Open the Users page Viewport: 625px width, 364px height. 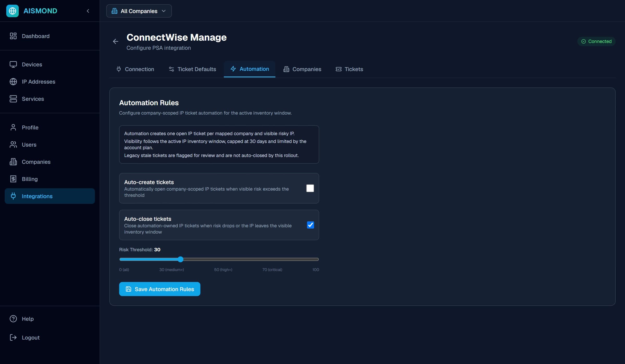50,145
